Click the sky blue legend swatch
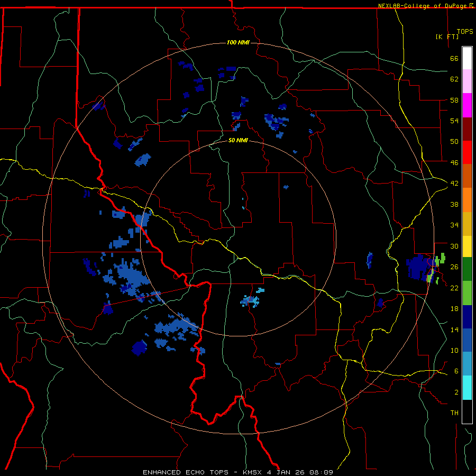This screenshot has width=476, height=476. 467,364
